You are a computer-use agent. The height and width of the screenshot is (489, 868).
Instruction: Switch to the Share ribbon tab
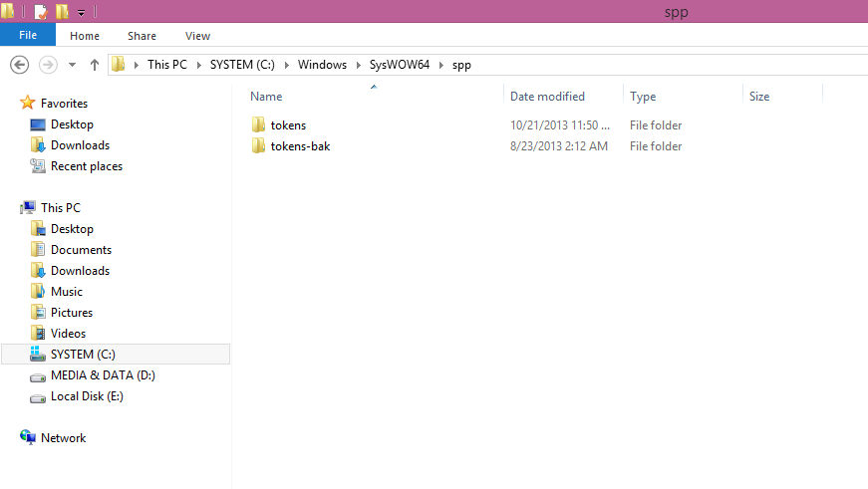tap(142, 36)
